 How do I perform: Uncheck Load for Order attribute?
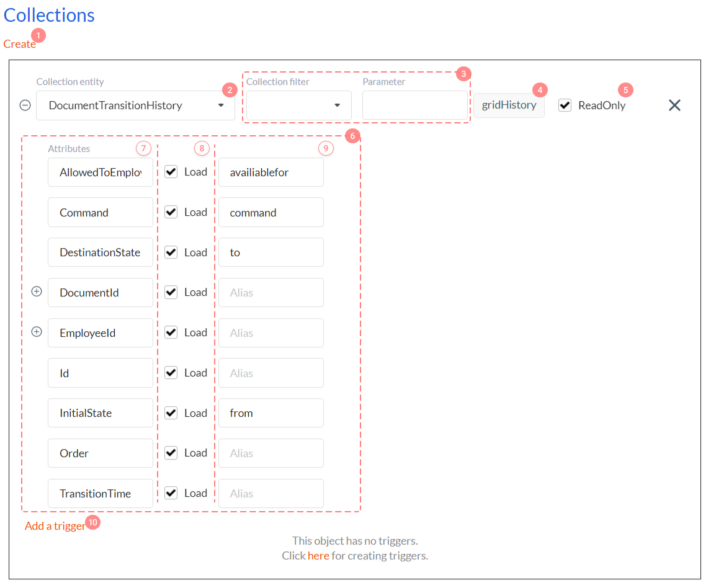tap(171, 452)
